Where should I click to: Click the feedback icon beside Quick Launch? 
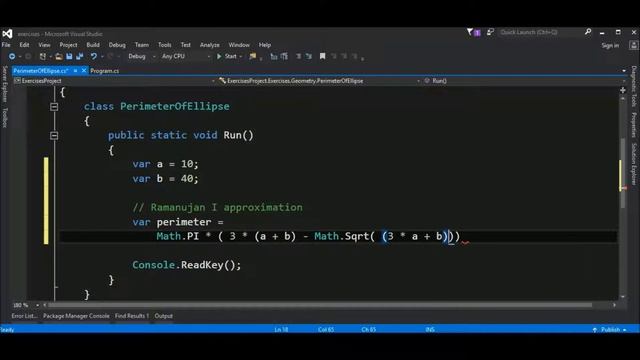click(x=490, y=32)
